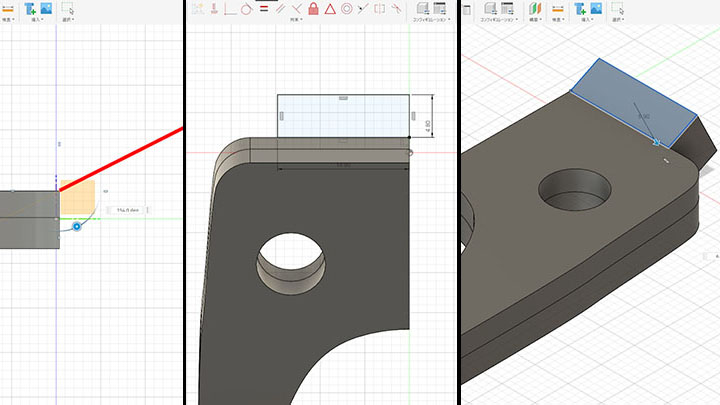Open コンフィギュレーション dropdown in right panel

498,19
